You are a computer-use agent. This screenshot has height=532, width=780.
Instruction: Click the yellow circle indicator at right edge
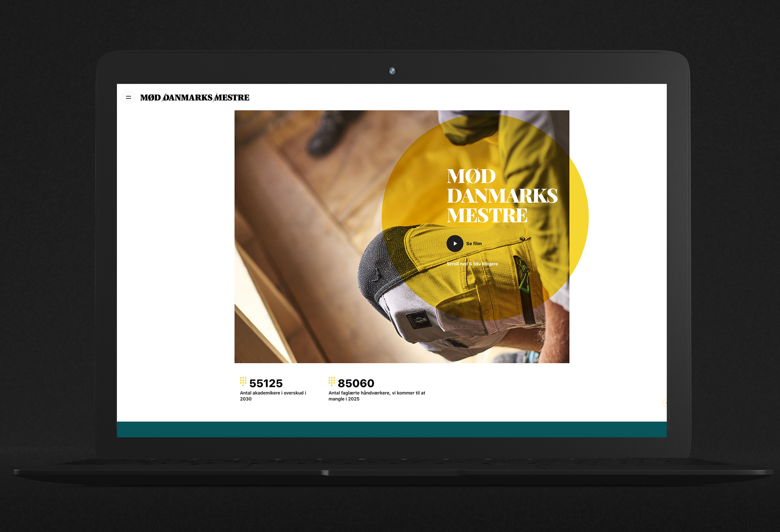click(x=665, y=403)
